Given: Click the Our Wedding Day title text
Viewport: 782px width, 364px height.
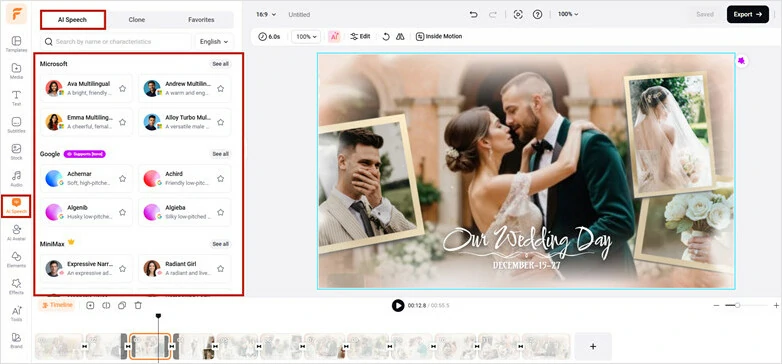Looking at the screenshot, I should 527,241.
